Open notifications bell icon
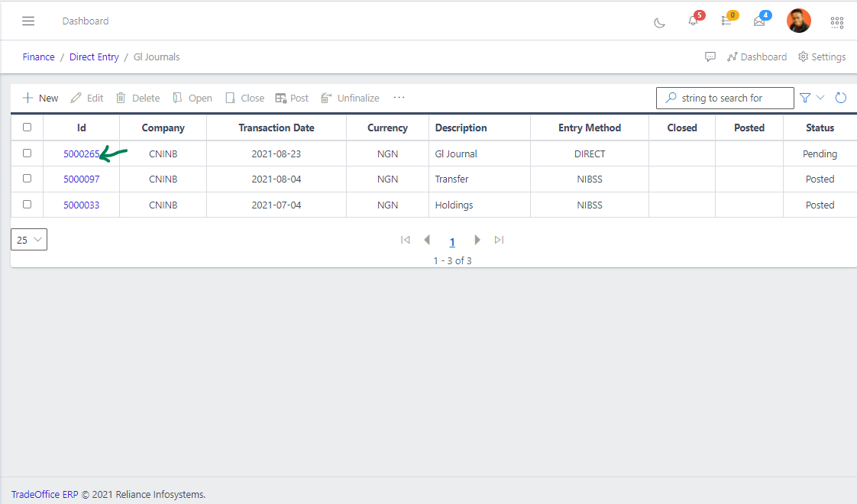857x504 pixels. [693, 21]
